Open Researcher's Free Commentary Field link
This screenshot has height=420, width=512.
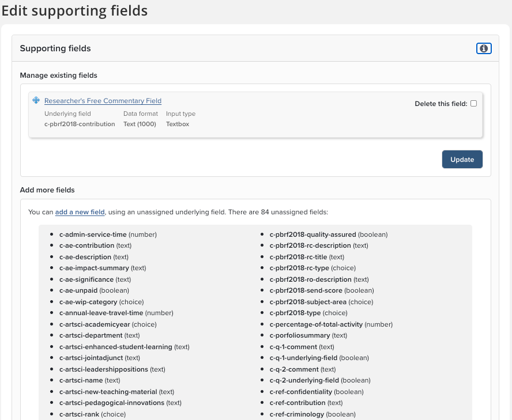coord(103,101)
